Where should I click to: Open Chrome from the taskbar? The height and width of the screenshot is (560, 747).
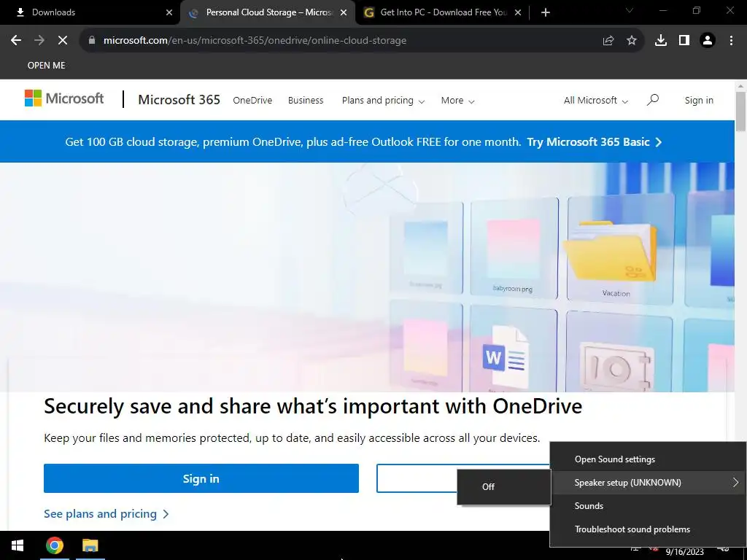tap(54, 545)
